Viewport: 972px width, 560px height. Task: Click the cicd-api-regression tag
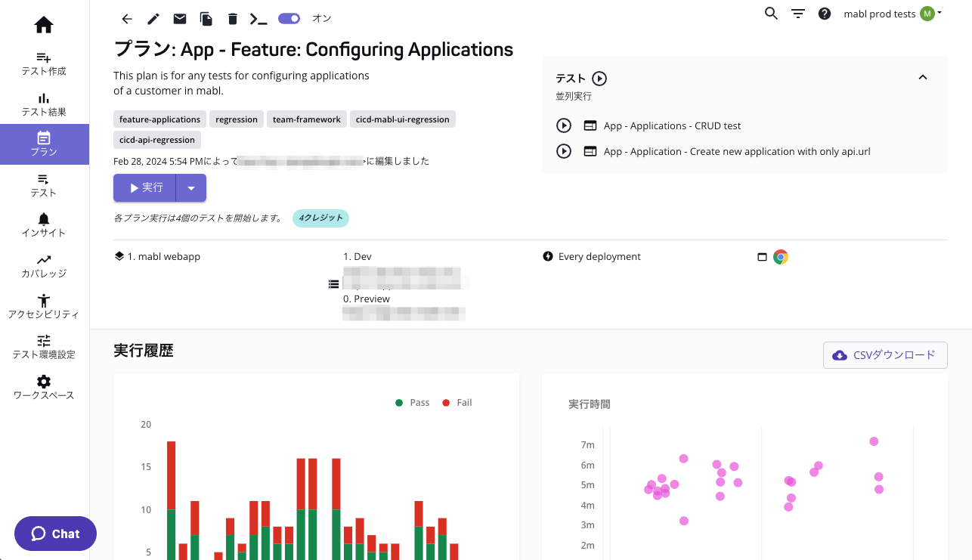(157, 140)
